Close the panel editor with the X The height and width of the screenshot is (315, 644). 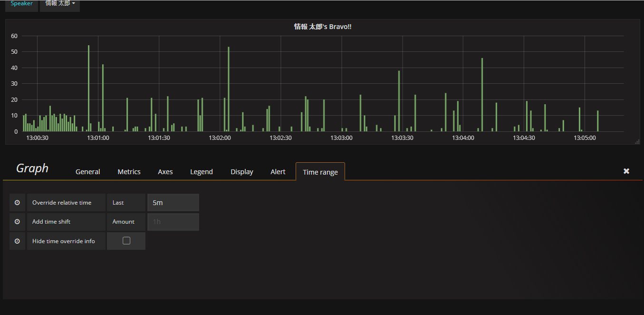pyautogui.click(x=626, y=171)
